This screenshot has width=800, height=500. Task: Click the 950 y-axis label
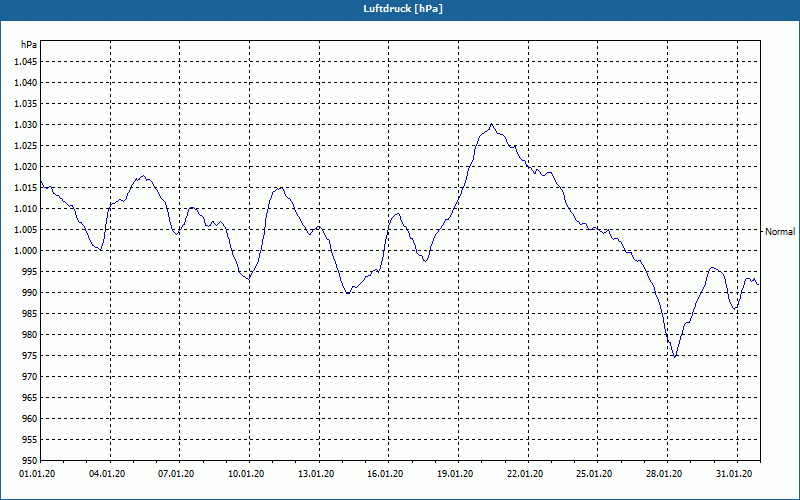click(30, 460)
